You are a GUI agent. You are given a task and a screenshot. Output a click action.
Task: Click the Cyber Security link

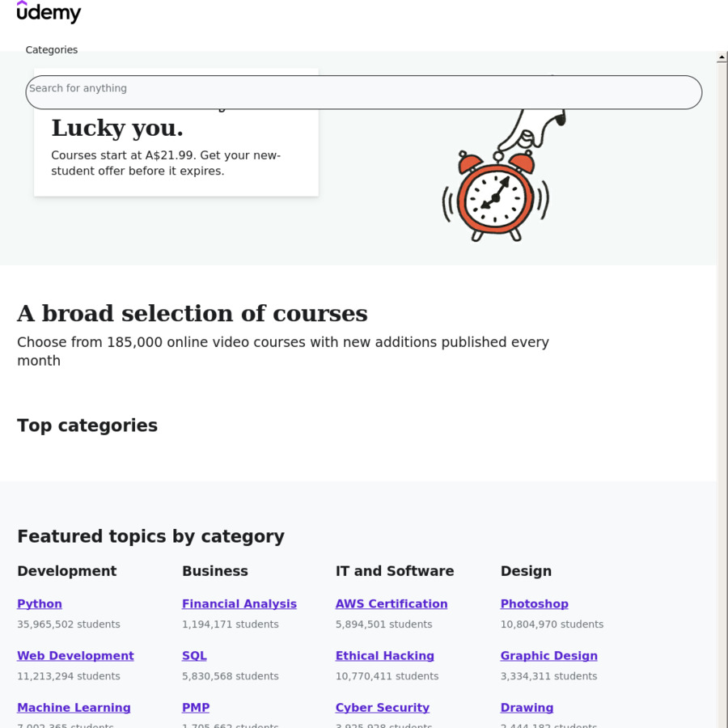(383, 708)
